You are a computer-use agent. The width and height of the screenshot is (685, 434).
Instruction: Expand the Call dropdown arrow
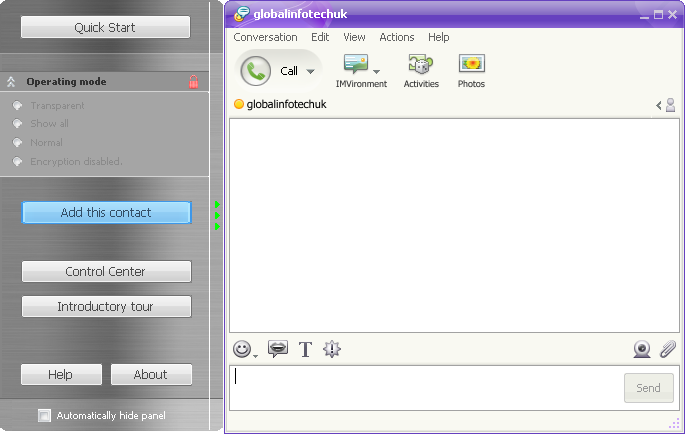[x=310, y=71]
